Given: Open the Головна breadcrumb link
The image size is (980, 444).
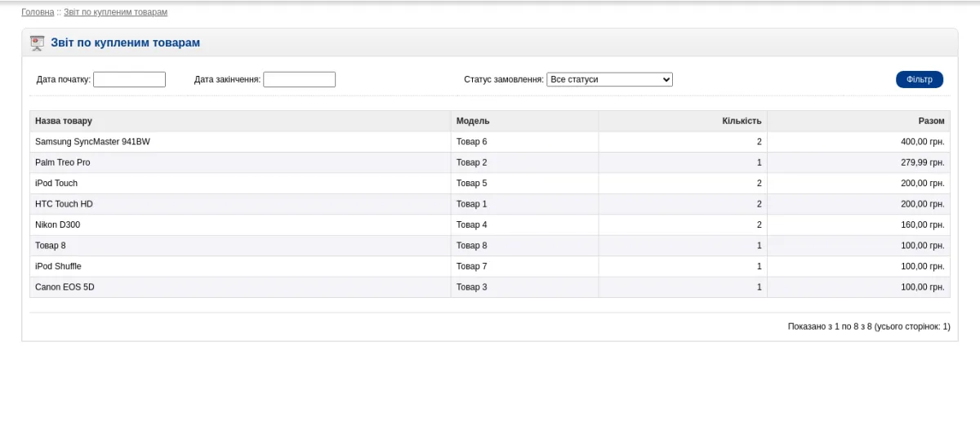Looking at the screenshot, I should click(x=38, y=12).
